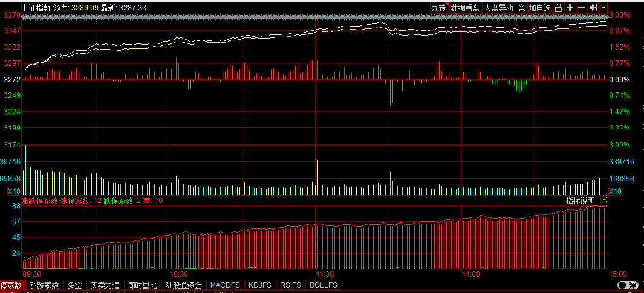The width and height of the screenshot is (644, 293).
Task: Select the MACDFS indicator tab
Action: coord(225,285)
